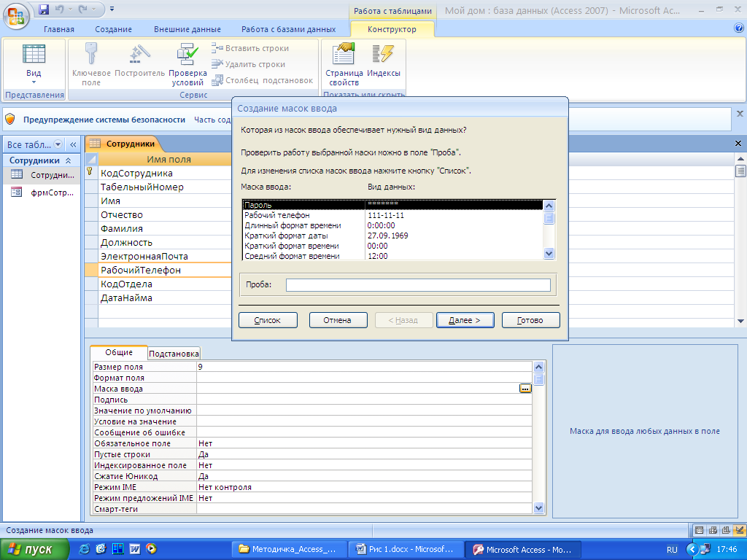
Task: Select the Фамилия field row
Action: (164, 228)
